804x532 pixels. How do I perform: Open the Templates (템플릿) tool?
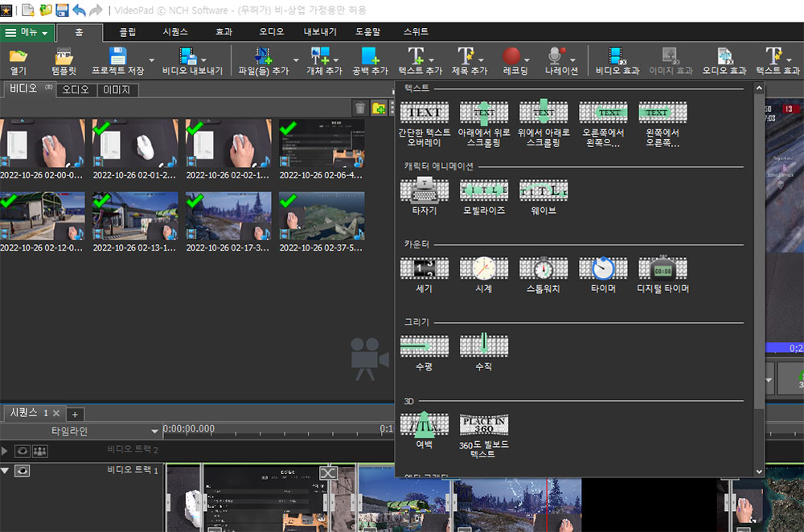pyautogui.click(x=64, y=61)
